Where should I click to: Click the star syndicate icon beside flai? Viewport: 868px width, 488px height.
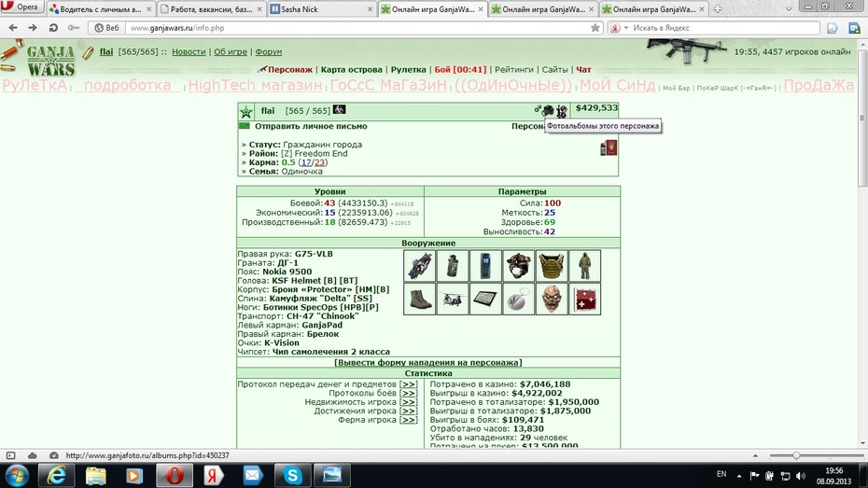(245, 113)
